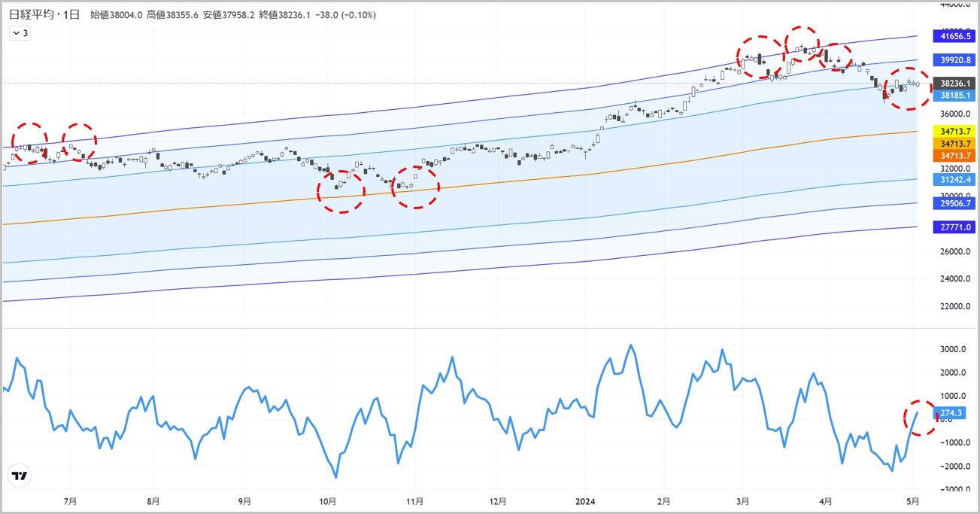Screen dimensions: 980x514
Task: Select the 39920.8 price label
Action: click(x=954, y=59)
